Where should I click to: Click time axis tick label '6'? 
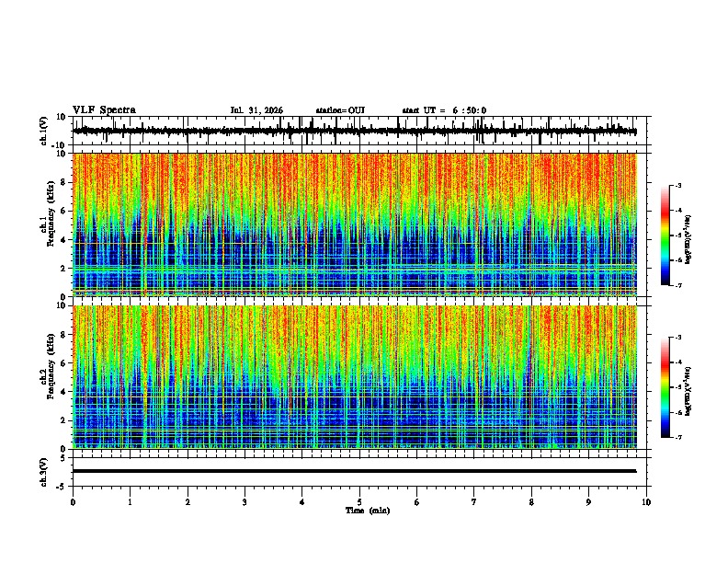coord(417,502)
